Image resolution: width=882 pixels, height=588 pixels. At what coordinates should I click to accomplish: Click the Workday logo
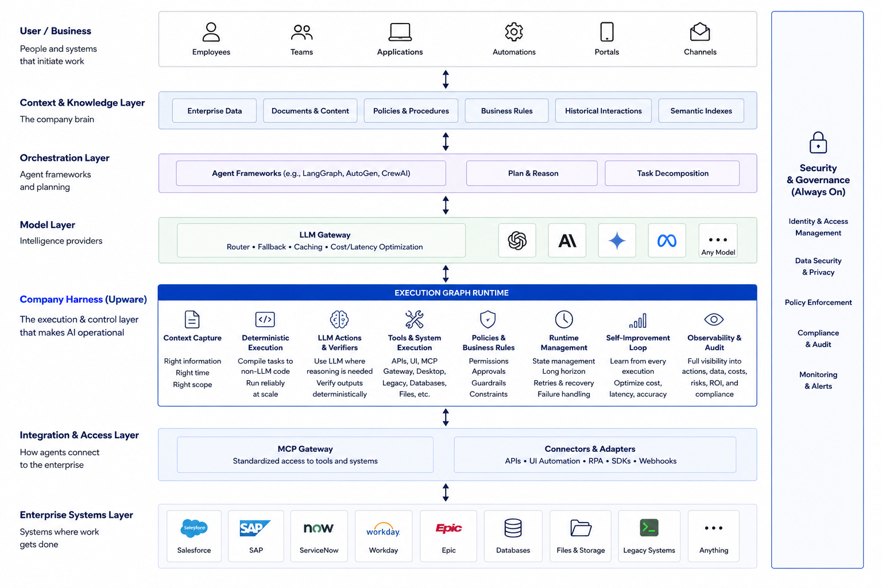coord(383,529)
